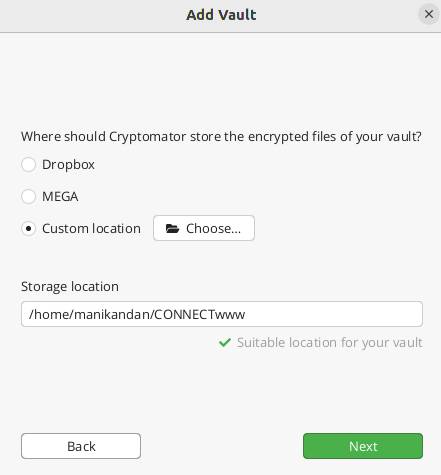Go Back to the previous step

point(81,446)
